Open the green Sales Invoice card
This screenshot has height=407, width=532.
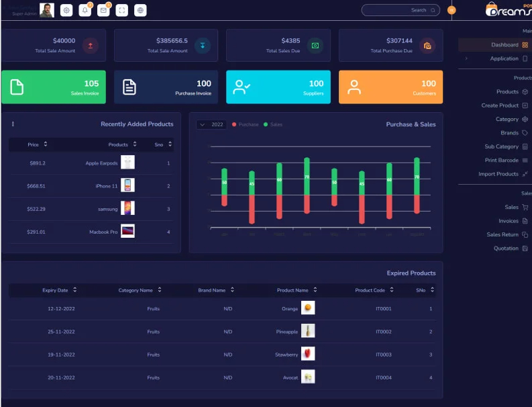click(x=54, y=87)
